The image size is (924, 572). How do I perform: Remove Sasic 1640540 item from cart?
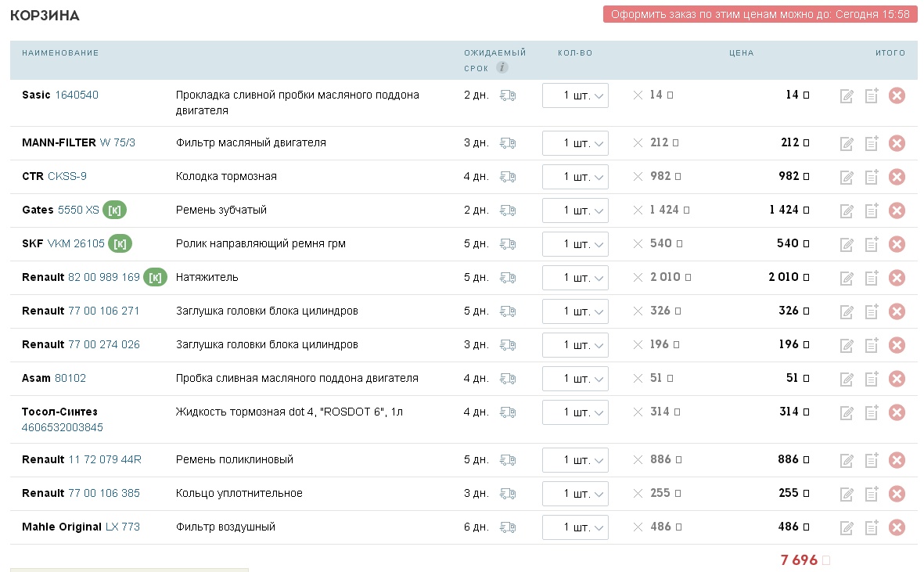[x=897, y=95]
